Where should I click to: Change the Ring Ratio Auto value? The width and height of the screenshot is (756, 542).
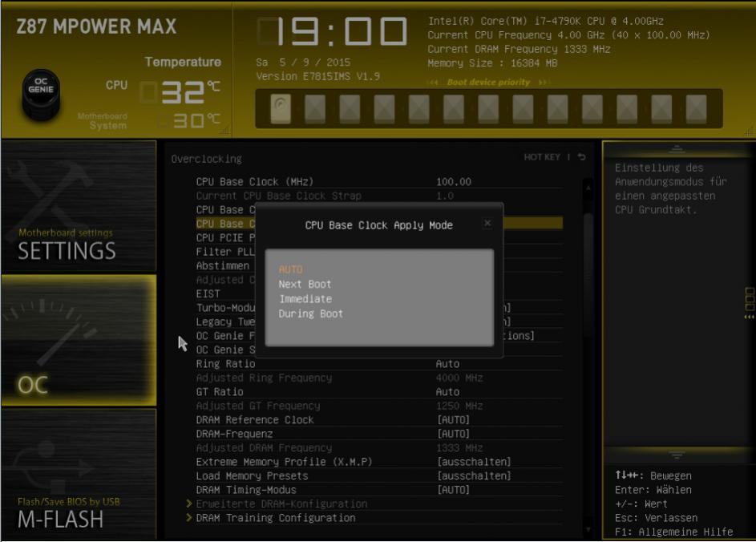pos(447,364)
